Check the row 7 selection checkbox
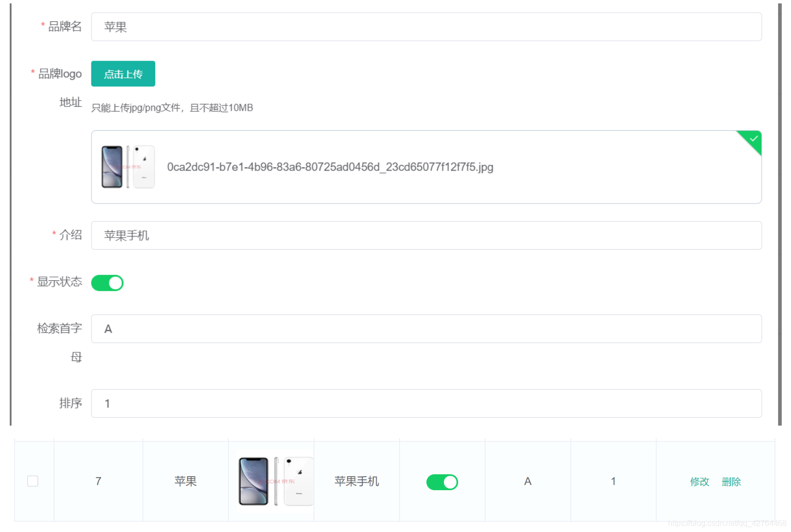791x532 pixels. coord(33,481)
